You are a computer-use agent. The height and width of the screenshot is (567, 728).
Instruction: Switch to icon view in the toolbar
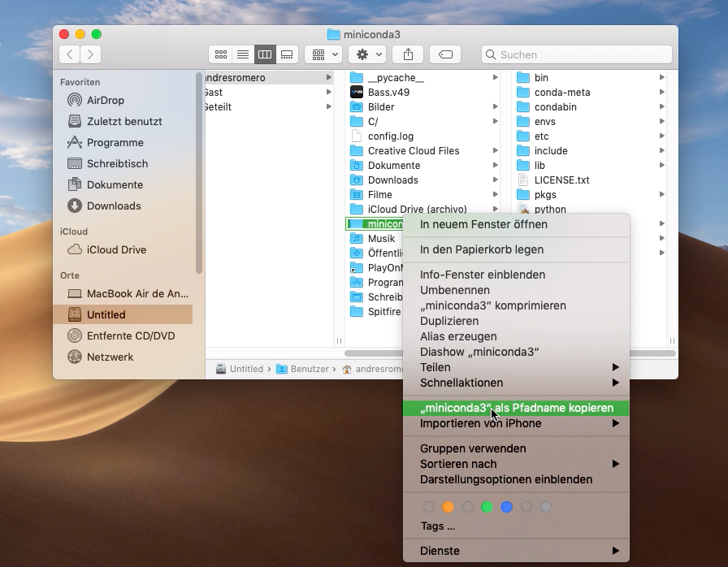[x=220, y=54]
